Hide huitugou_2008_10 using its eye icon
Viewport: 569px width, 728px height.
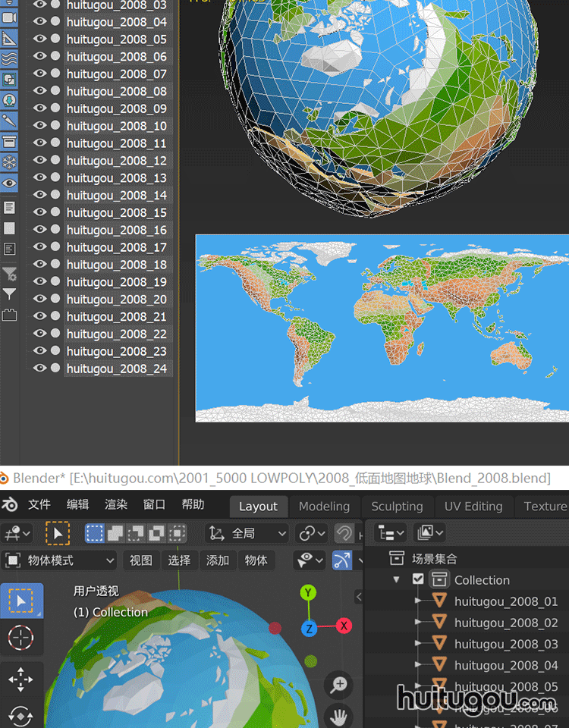39,126
